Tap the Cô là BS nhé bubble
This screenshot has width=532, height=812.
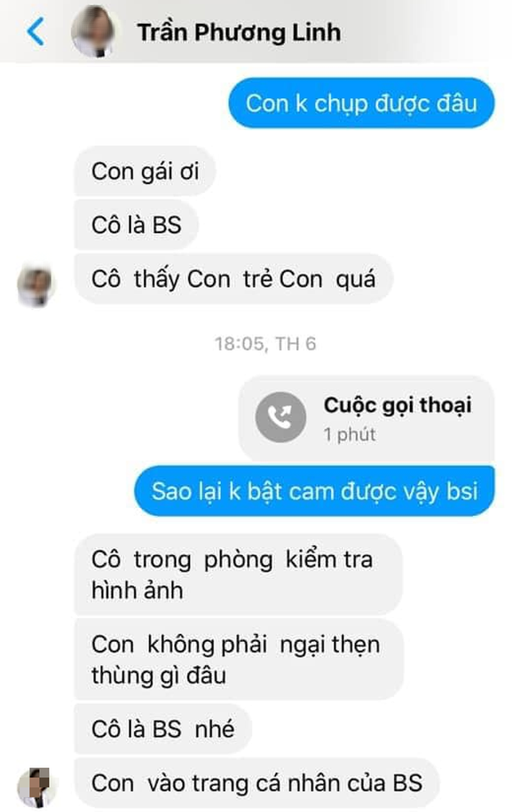pos(163,729)
